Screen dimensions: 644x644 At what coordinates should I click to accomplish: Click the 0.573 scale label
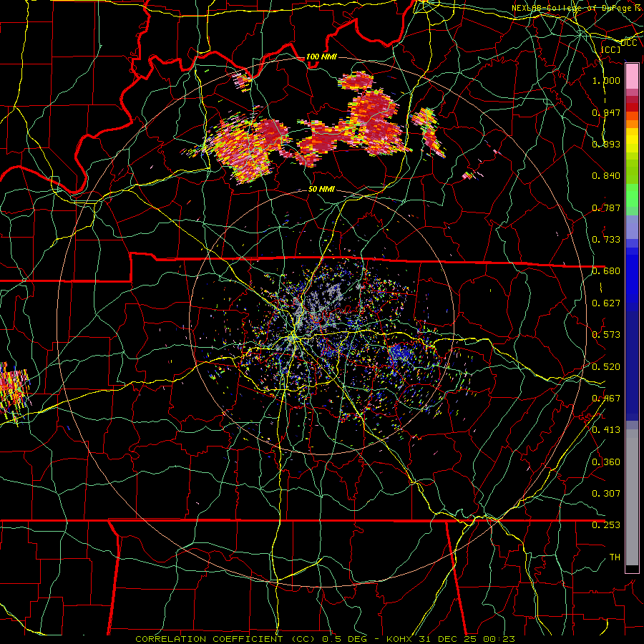pos(606,335)
